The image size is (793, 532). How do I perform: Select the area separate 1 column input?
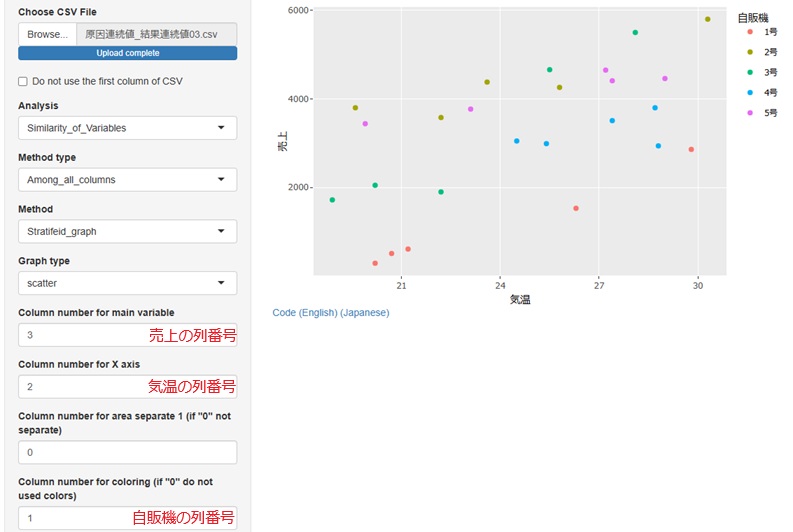pyautogui.click(x=127, y=453)
